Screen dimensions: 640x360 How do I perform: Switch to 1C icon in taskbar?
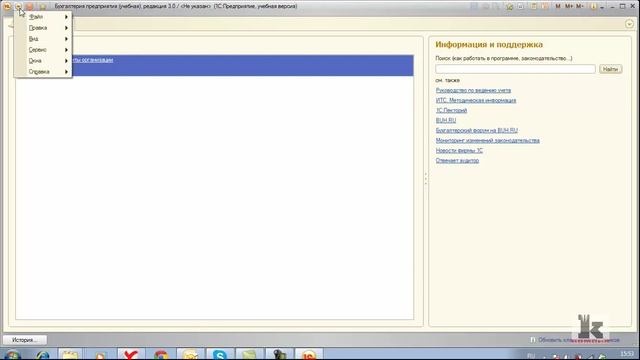tap(309, 354)
